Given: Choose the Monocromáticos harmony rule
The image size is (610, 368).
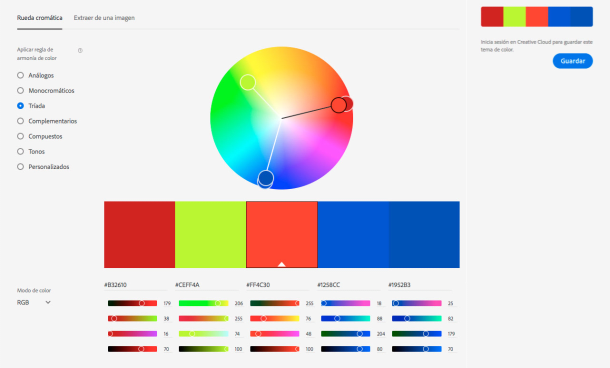Looking at the screenshot, I should pyautogui.click(x=46, y=90).
